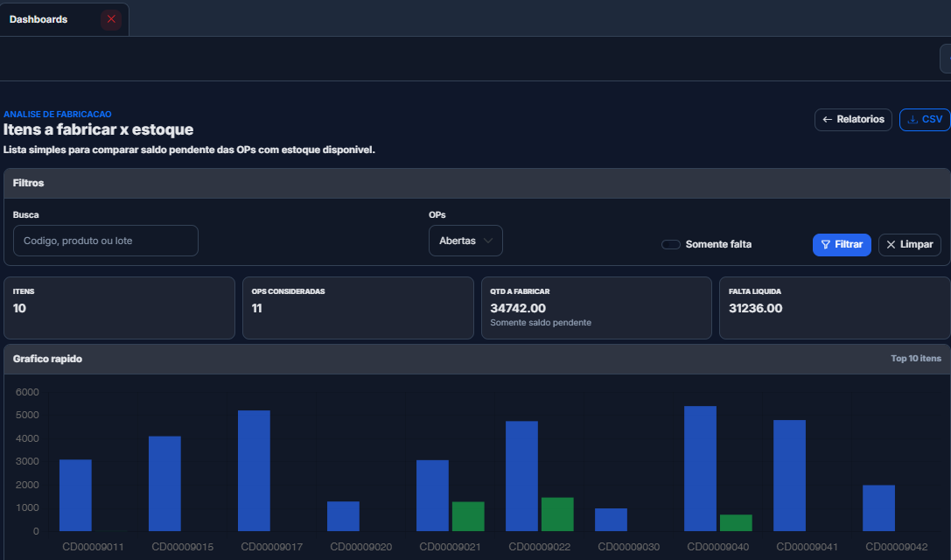
Task: Select the green bar for CD00009021
Action: click(468, 516)
